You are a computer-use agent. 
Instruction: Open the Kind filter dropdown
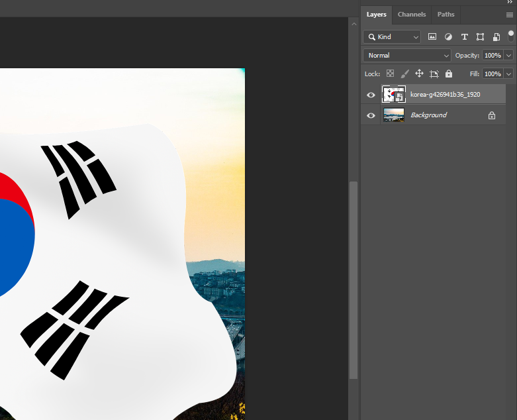[x=392, y=37]
